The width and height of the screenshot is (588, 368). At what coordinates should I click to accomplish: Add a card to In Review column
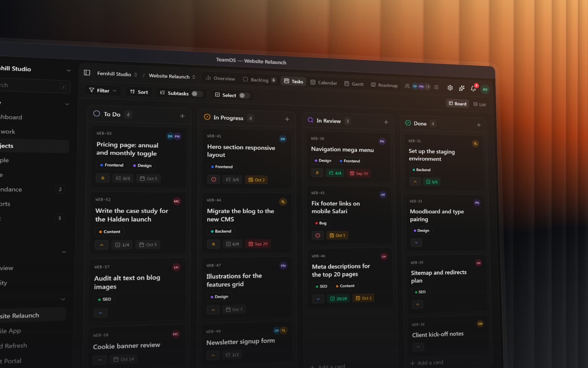pos(386,122)
